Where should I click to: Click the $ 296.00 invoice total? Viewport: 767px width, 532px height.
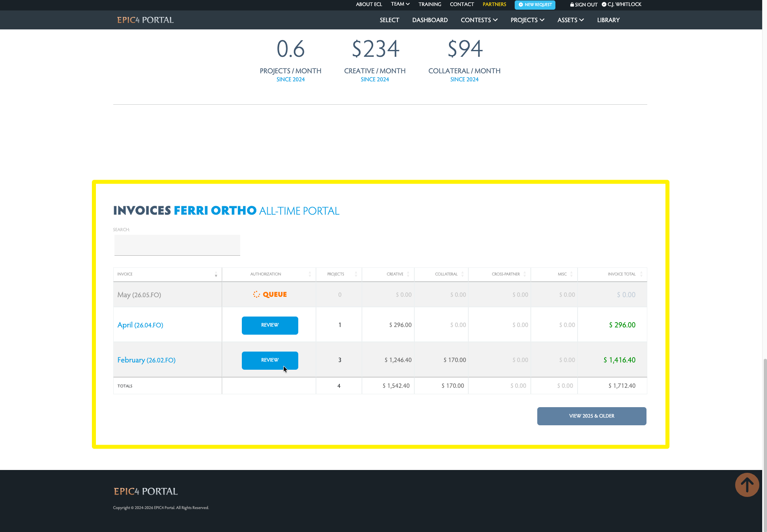[622, 325]
